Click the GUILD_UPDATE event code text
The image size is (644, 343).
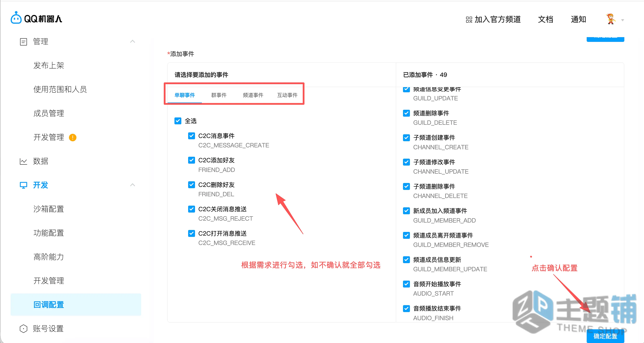coord(435,98)
